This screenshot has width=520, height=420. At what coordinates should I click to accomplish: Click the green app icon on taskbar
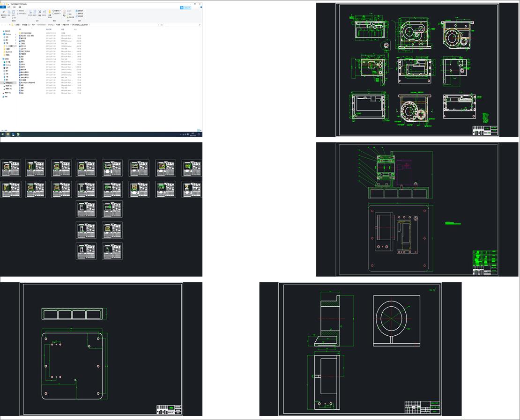[18, 134]
